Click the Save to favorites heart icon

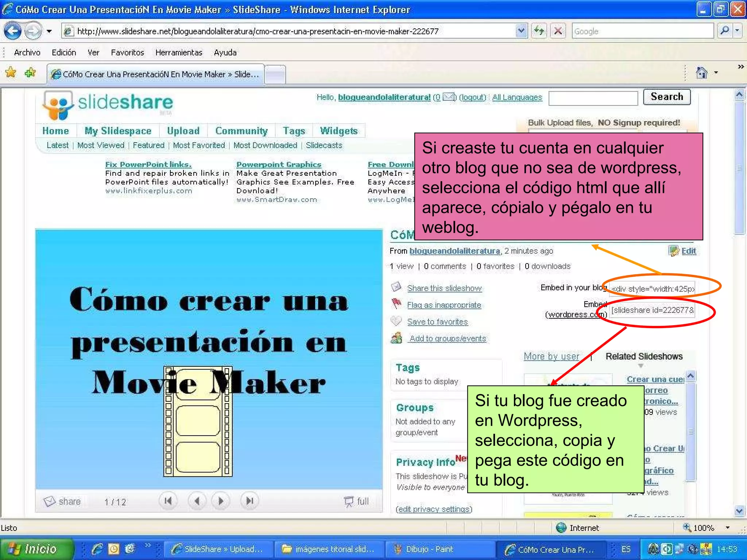coord(396,321)
